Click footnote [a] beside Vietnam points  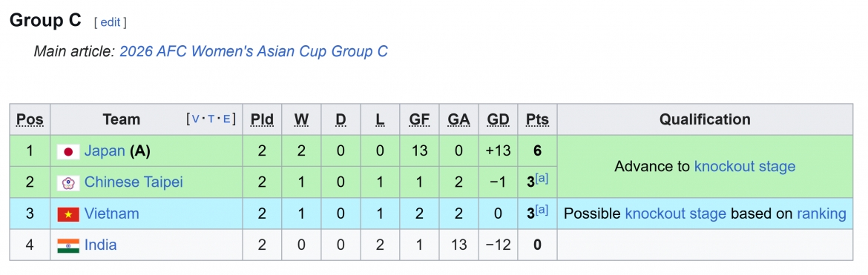click(542, 211)
